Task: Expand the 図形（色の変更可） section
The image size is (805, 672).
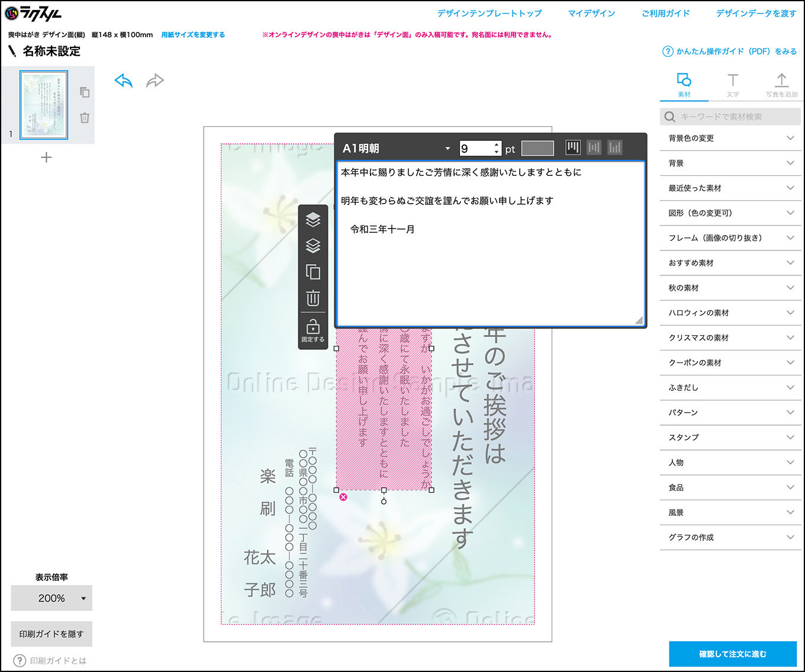Action: point(730,213)
